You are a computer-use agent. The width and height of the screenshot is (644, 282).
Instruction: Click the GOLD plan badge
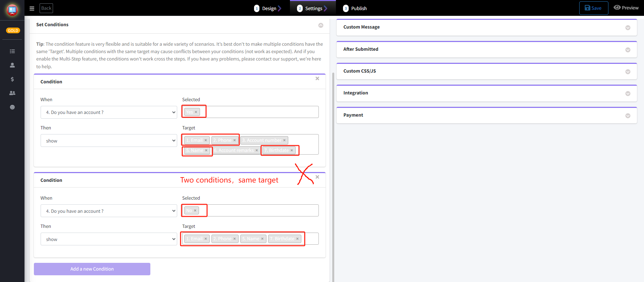pyautogui.click(x=13, y=31)
